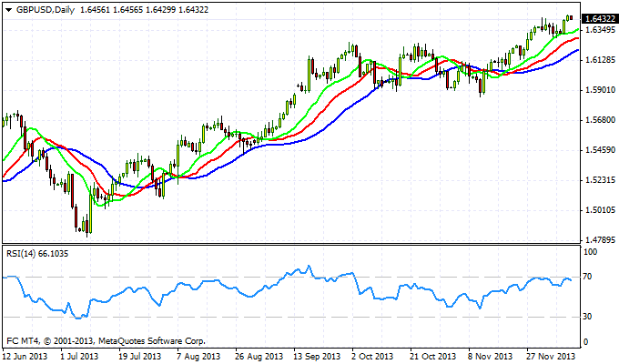Screen dimensions: 619x364
Task: Click the triangle arrow before GBPUSD,Daily
Action: pyautogui.click(x=9, y=10)
